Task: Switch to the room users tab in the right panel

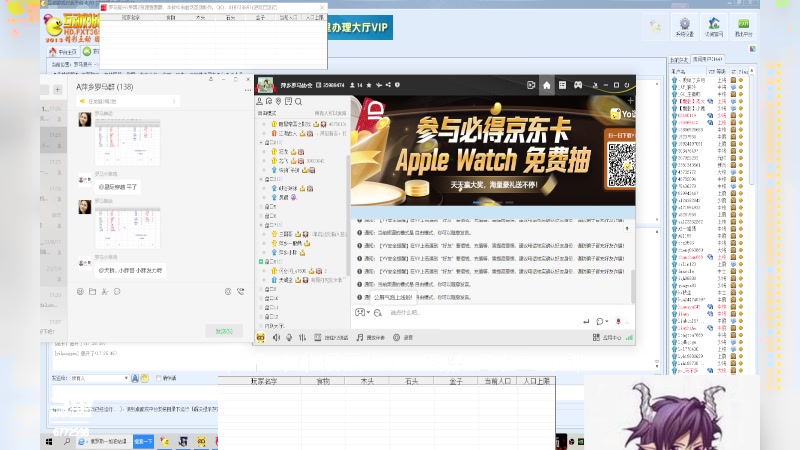Action: (x=708, y=59)
